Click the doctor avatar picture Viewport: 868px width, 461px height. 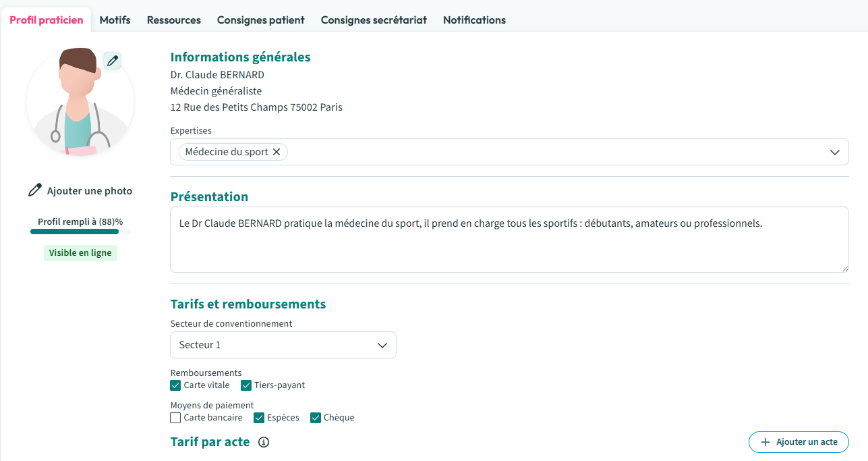coord(80,103)
